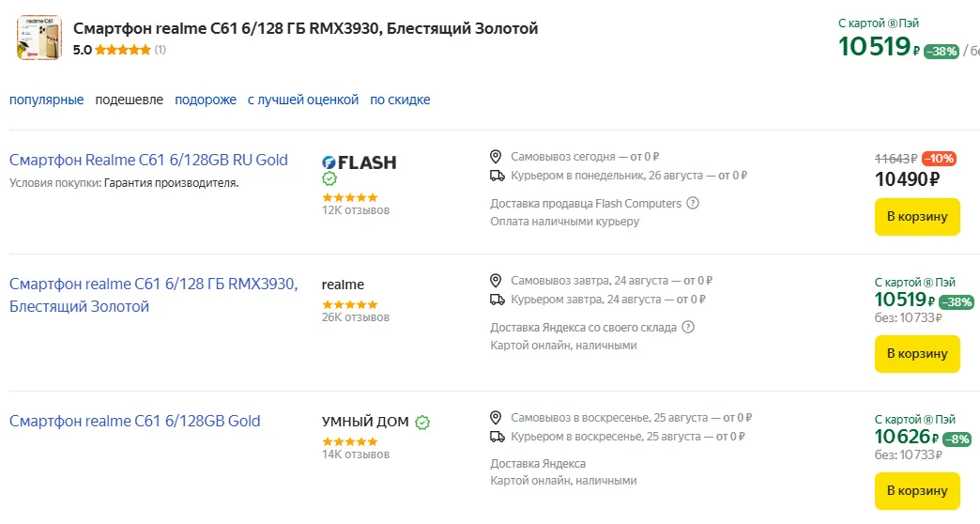Sort offers by по скидке

pos(400,100)
